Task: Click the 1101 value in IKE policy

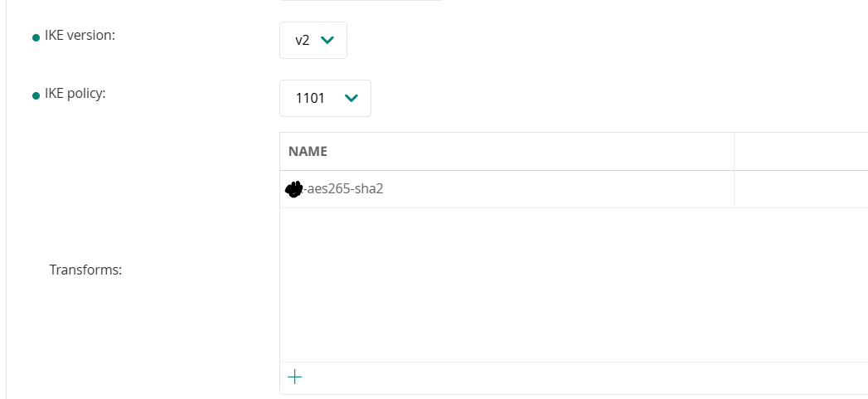Action: [311, 99]
